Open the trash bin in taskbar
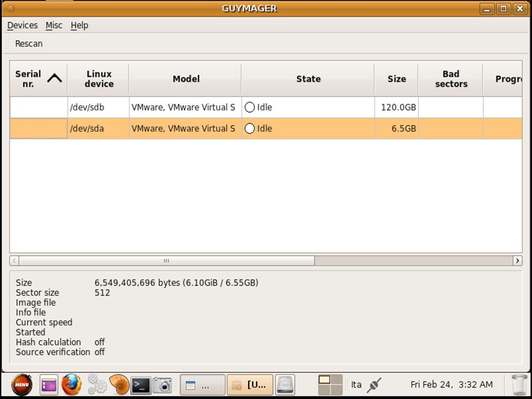This screenshot has width=532, height=399. coord(519,385)
